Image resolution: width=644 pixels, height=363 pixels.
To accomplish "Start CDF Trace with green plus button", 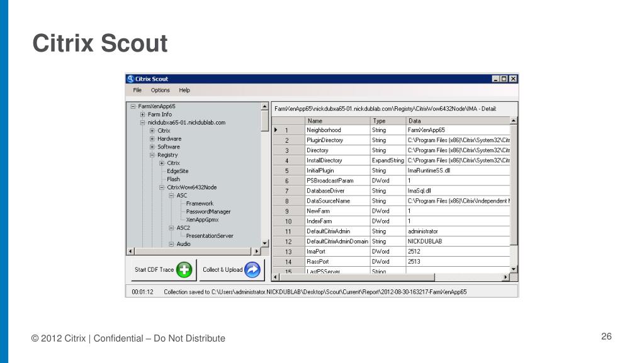I will point(164,270).
